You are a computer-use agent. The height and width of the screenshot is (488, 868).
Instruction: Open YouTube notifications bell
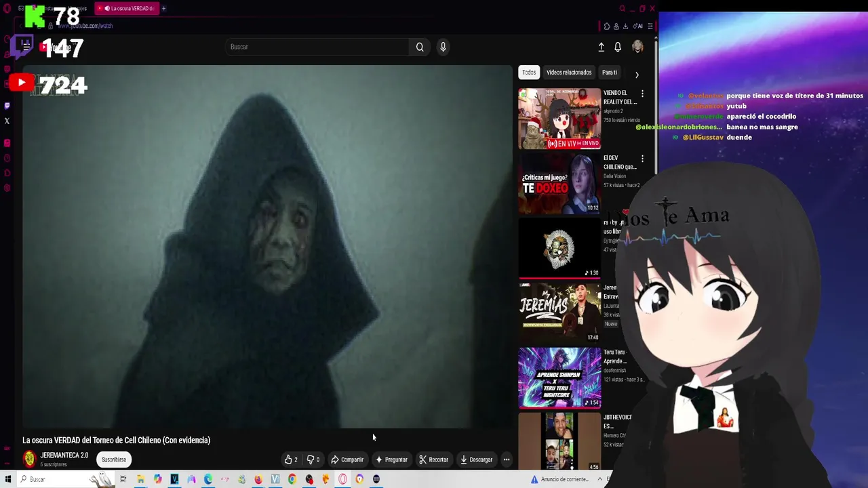point(618,47)
